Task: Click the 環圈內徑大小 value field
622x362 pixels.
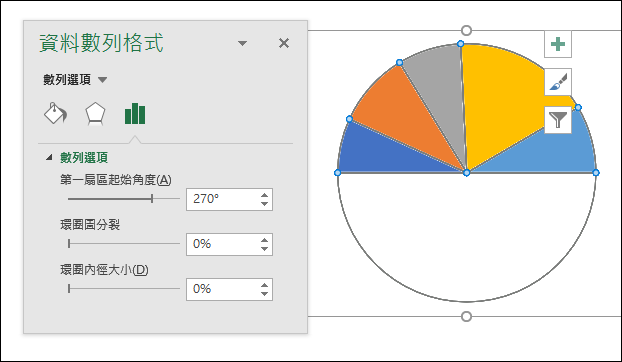Action: click(223, 289)
